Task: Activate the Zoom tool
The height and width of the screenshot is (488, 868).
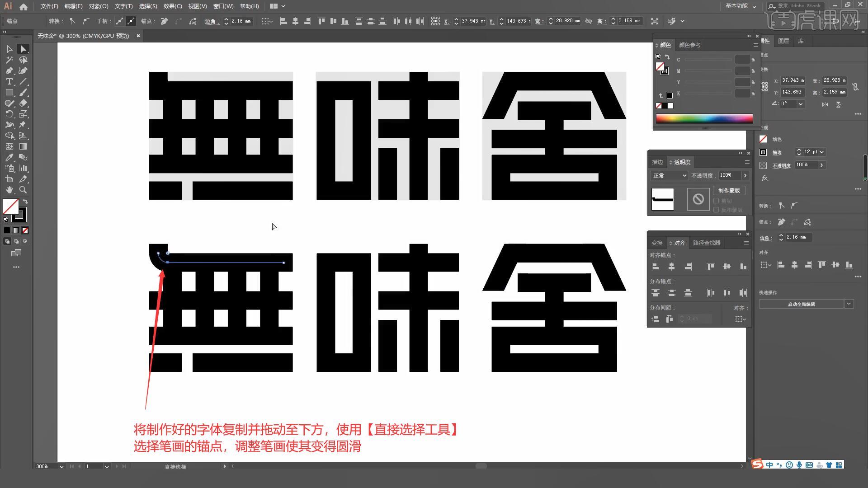Action: click(x=23, y=190)
